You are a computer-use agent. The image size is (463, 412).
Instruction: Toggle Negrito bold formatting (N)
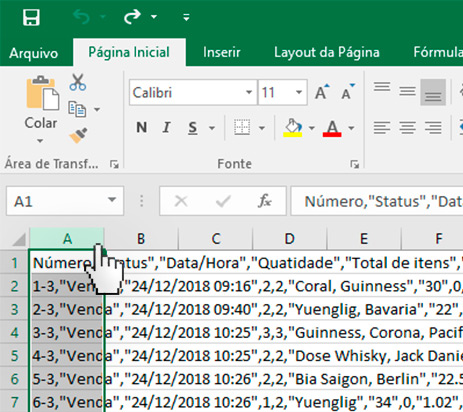[142, 127]
